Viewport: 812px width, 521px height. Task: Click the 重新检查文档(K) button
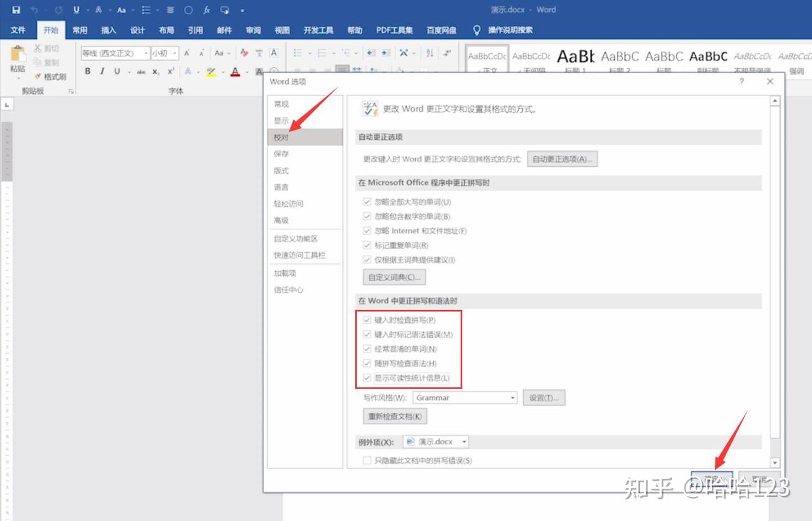pos(395,416)
